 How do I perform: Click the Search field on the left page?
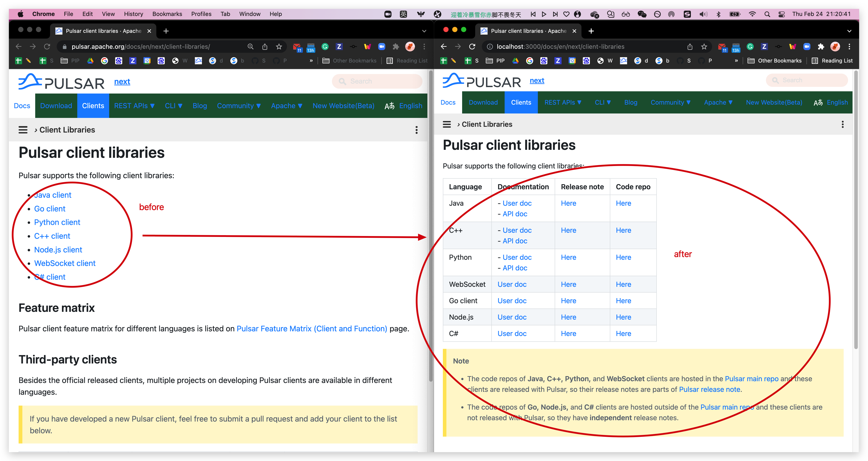(377, 81)
